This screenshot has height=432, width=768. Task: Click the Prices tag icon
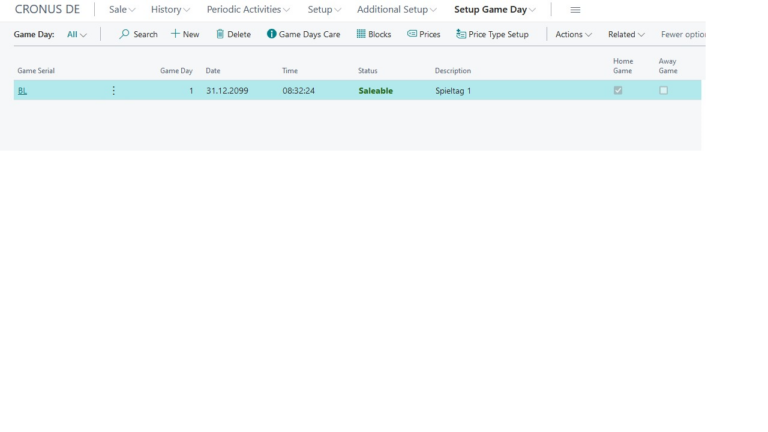(412, 34)
